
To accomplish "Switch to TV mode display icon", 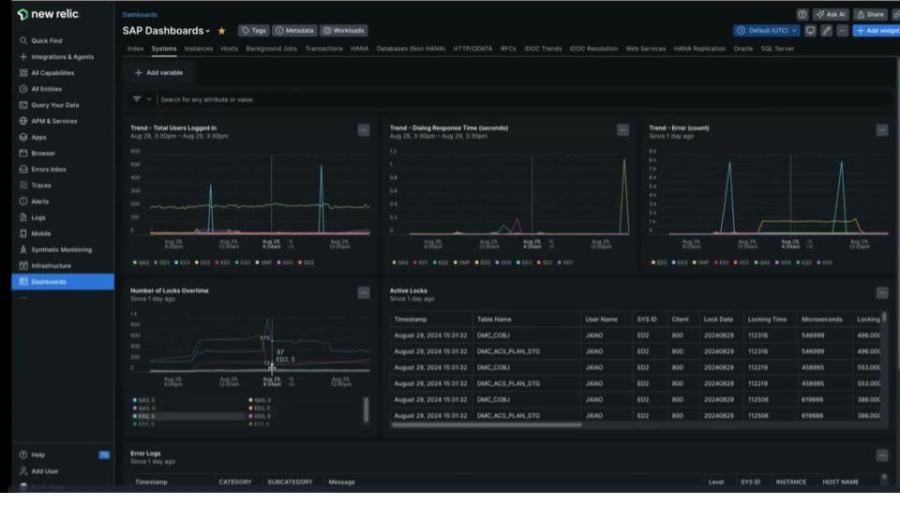I will pos(810,31).
